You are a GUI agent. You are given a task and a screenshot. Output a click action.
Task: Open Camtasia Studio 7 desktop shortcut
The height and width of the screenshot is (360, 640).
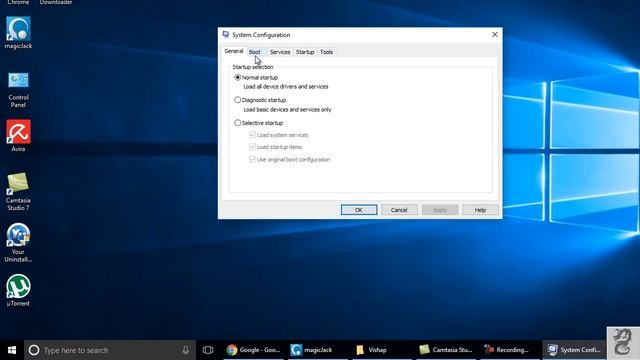click(x=18, y=191)
